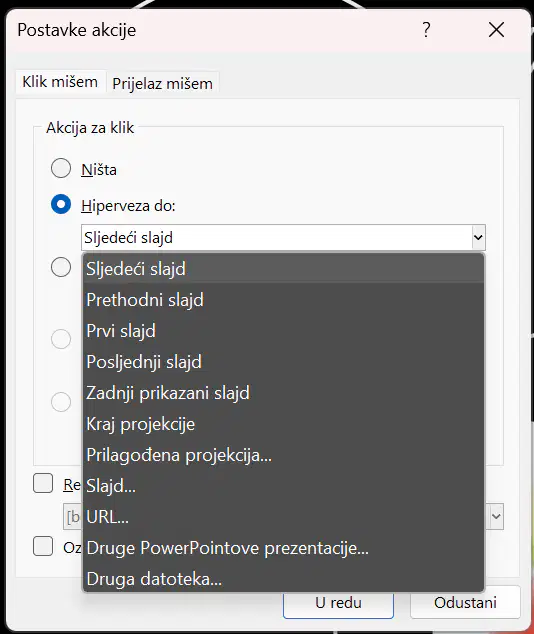Choose Prvi slajd from the list

coord(283,331)
